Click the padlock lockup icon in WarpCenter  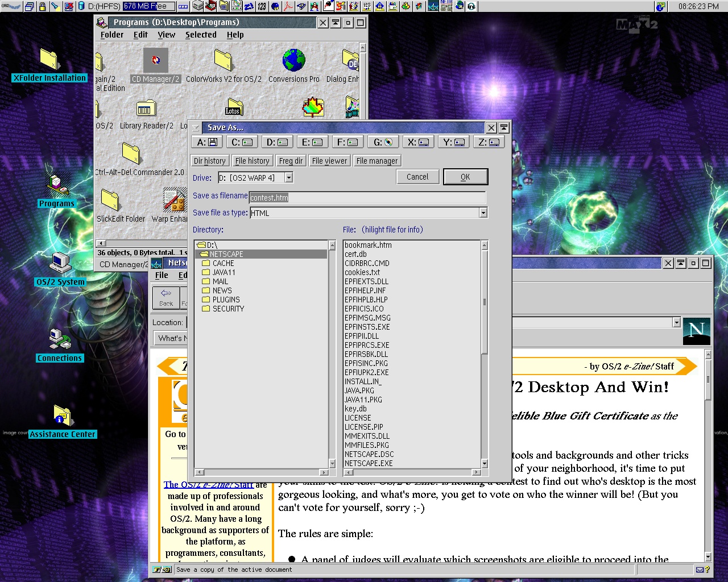(x=42, y=6)
